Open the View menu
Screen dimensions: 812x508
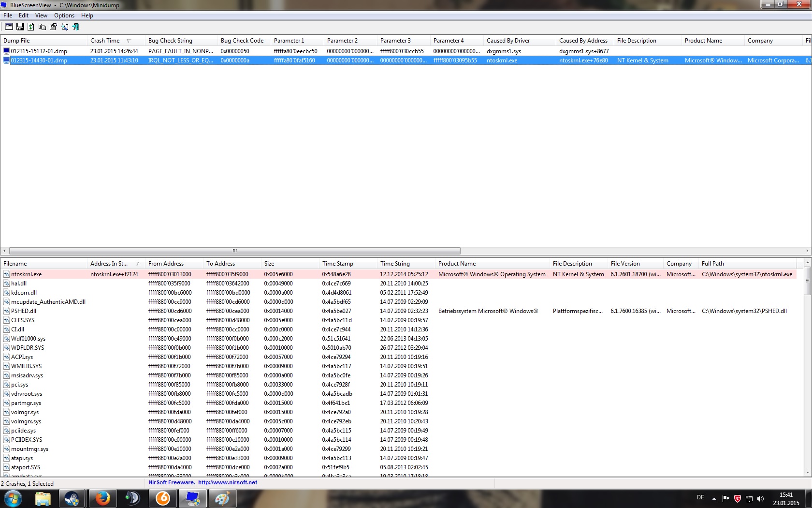[41, 15]
